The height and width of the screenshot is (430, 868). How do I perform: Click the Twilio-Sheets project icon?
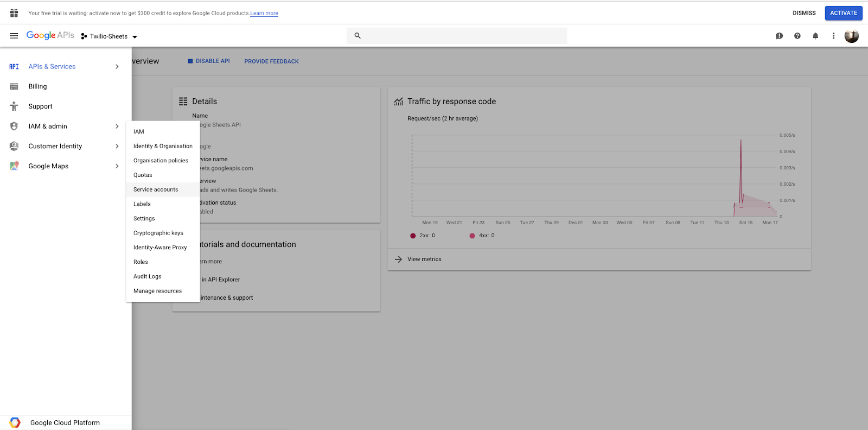[84, 36]
